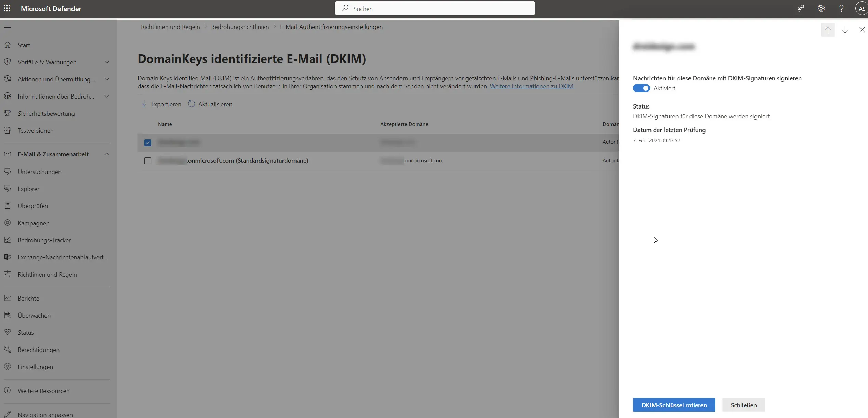Click Exportieren in the toolbar

(161, 104)
